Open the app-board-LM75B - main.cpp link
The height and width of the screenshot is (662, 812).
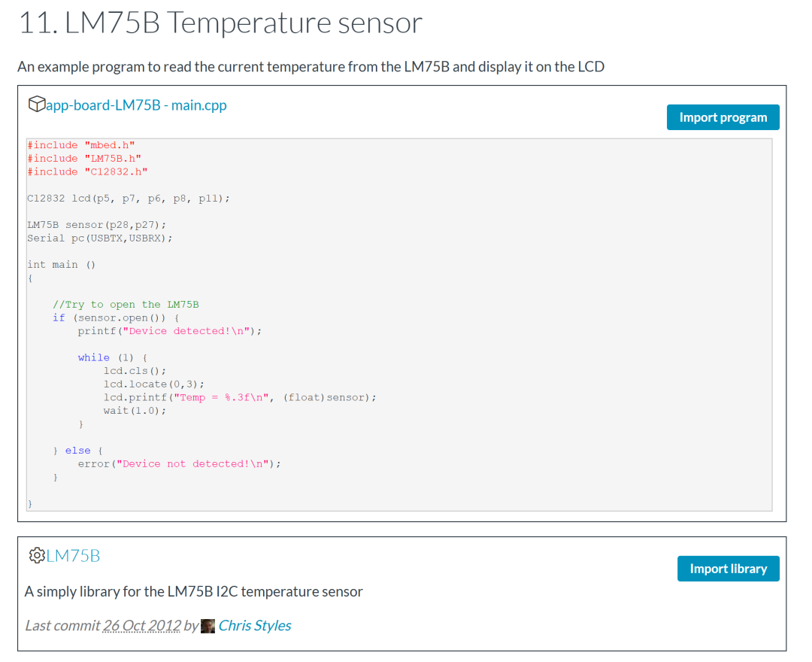click(x=135, y=105)
